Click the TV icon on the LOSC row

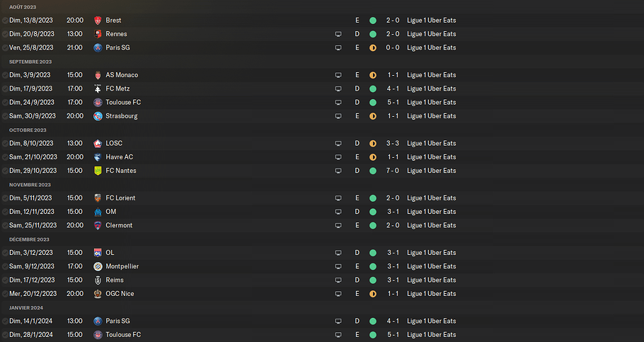pos(338,144)
